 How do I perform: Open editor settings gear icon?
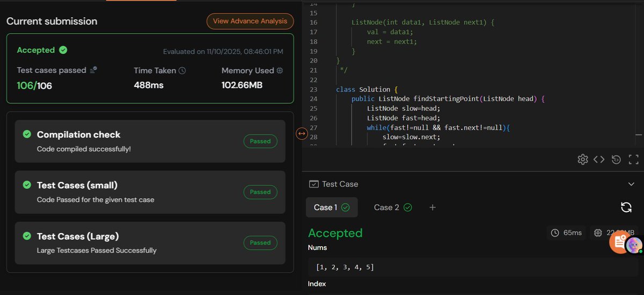pos(582,159)
